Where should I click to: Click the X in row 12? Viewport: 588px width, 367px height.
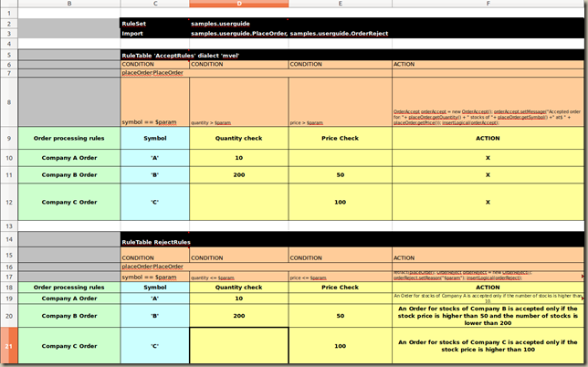coord(488,202)
